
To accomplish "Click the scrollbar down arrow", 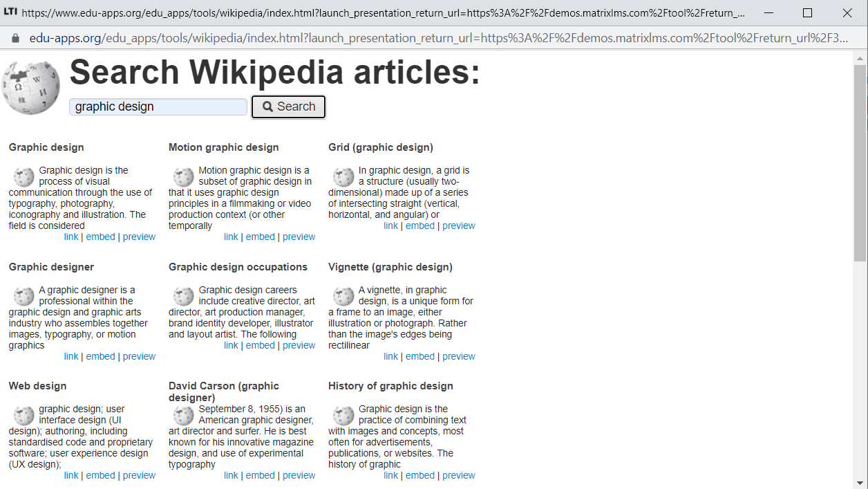I will [x=860, y=483].
